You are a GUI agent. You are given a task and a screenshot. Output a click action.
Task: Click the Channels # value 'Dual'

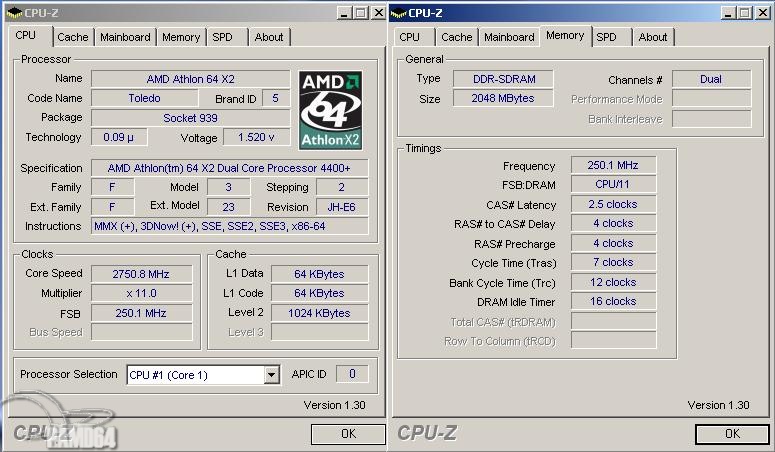[711, 79]
